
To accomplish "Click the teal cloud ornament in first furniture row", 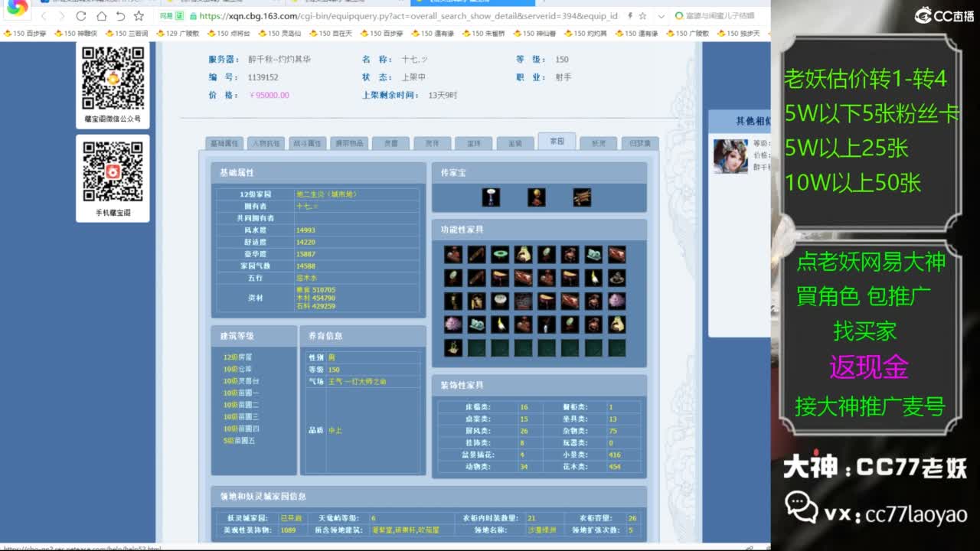I will coord(593,254).
